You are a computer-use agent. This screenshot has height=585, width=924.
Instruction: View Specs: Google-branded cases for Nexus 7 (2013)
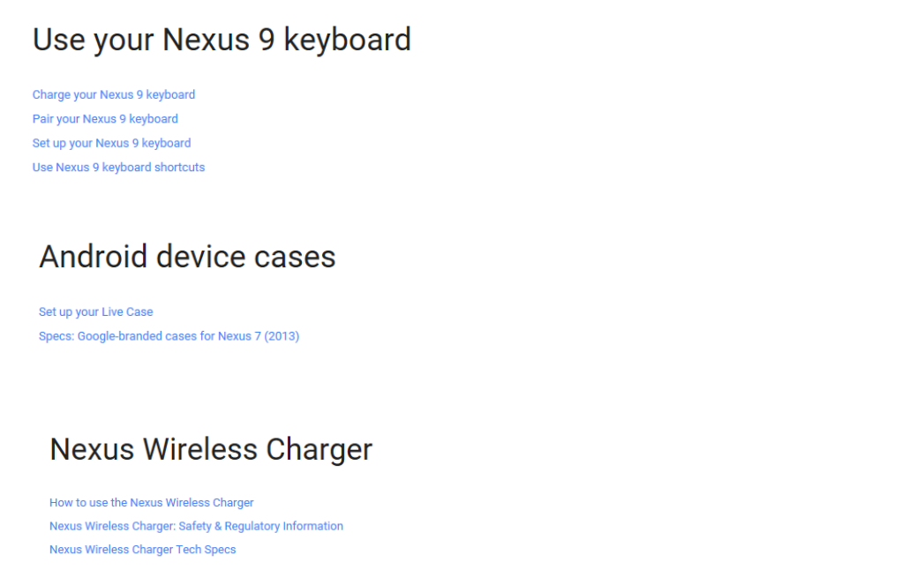[x=169, y=336]
